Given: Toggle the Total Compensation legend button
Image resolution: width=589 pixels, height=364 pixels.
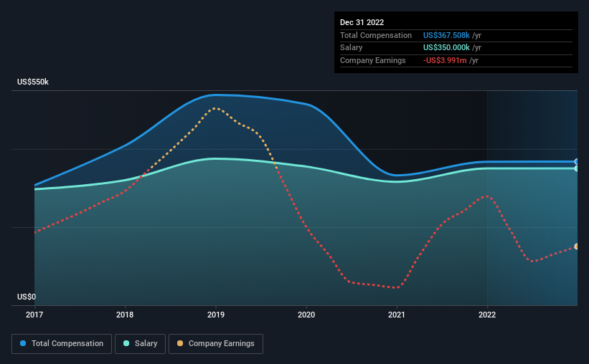Looking at the screenshot, I should tap(62, 344).
